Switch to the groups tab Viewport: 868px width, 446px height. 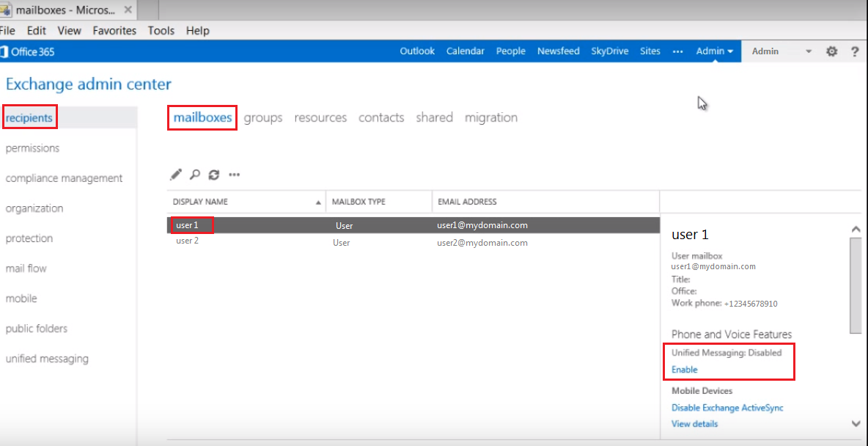263,117
